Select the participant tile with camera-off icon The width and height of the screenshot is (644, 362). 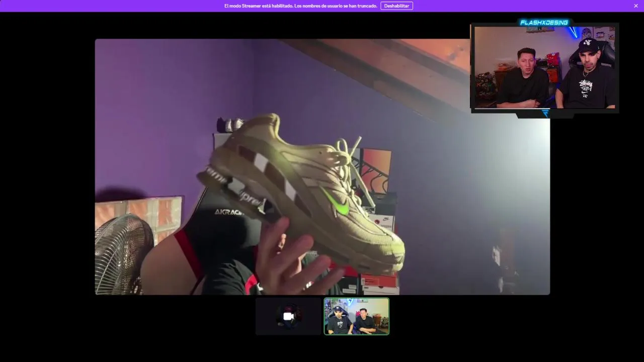pos(288,316)
